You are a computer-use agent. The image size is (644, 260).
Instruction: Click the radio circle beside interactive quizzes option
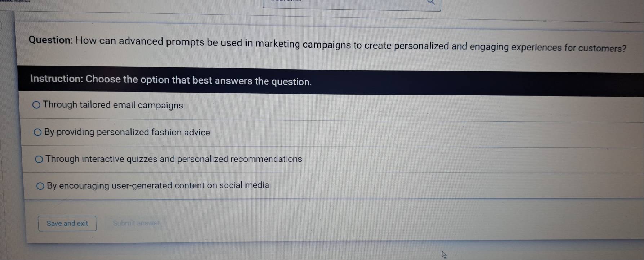(x=39, y=158)
